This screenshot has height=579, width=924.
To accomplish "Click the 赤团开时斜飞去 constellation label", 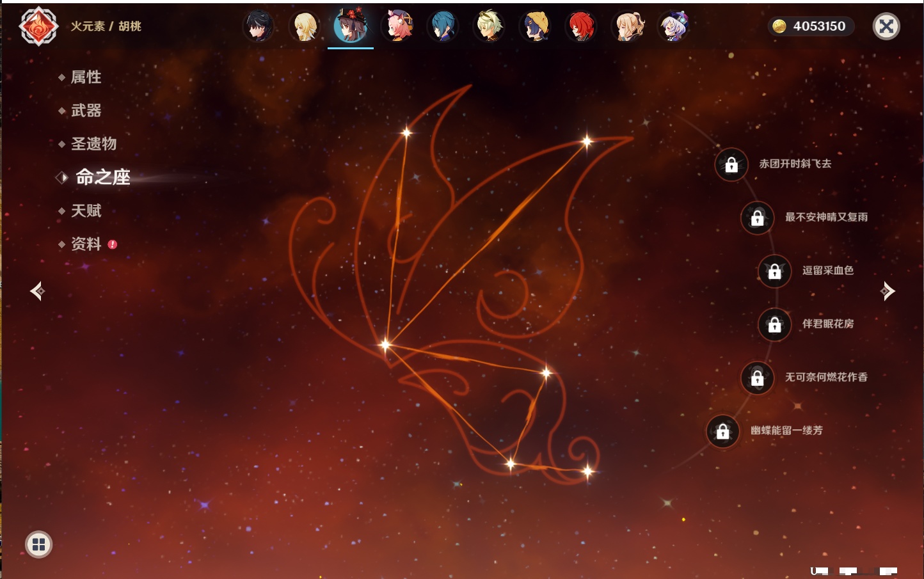I will tap(795, 164).
